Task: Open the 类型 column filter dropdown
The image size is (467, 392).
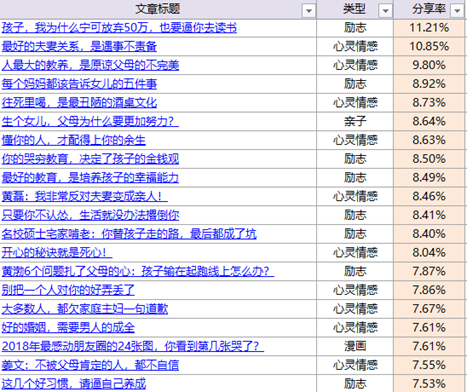Action: [x=385, y=11]
